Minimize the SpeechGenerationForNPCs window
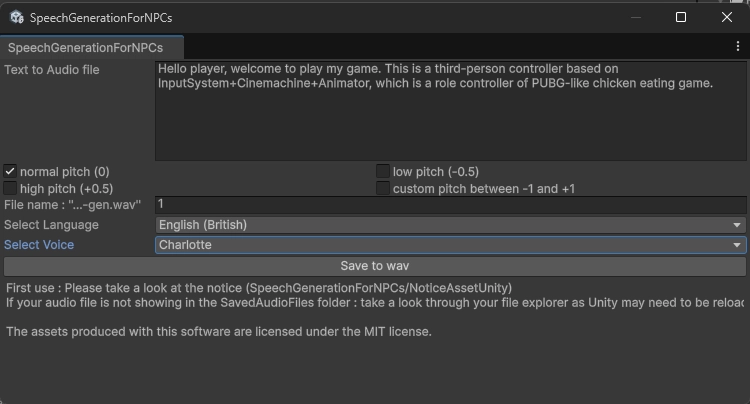Viewport: 750px width, 404px height. (636, 18)
